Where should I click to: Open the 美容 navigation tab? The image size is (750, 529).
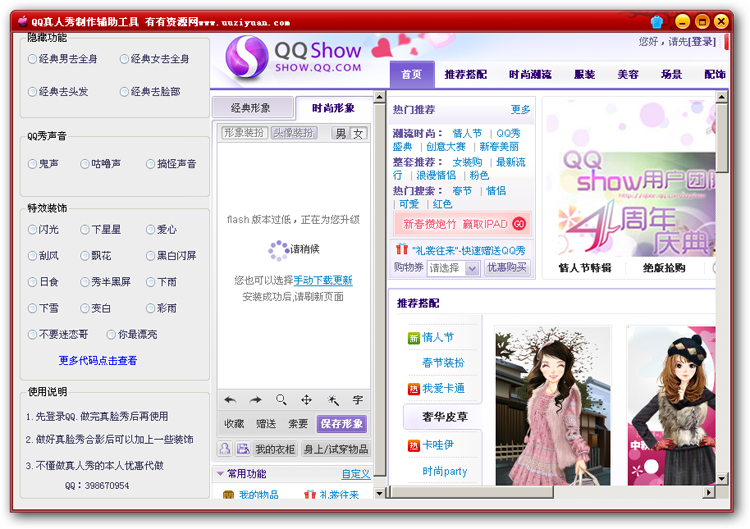(628, 74)
